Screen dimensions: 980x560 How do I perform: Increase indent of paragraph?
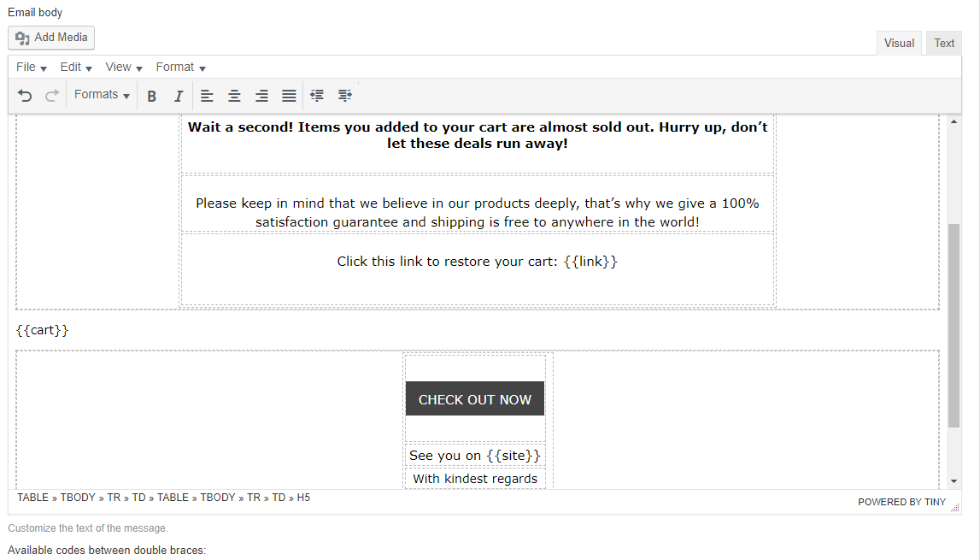click(344, 96)
